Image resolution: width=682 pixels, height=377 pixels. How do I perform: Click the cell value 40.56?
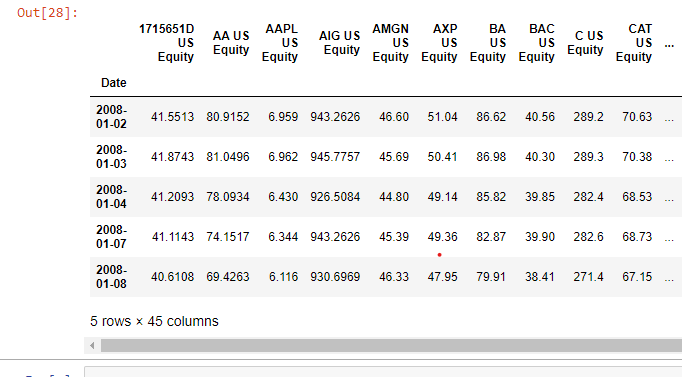(540, 117)
